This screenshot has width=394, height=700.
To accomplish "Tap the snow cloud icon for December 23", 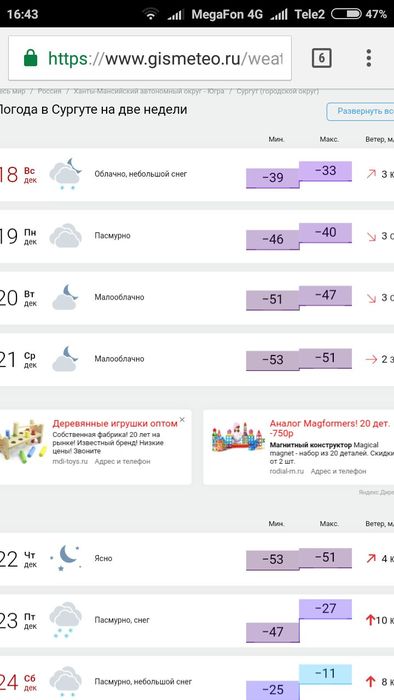I will (x=66, y=620).
